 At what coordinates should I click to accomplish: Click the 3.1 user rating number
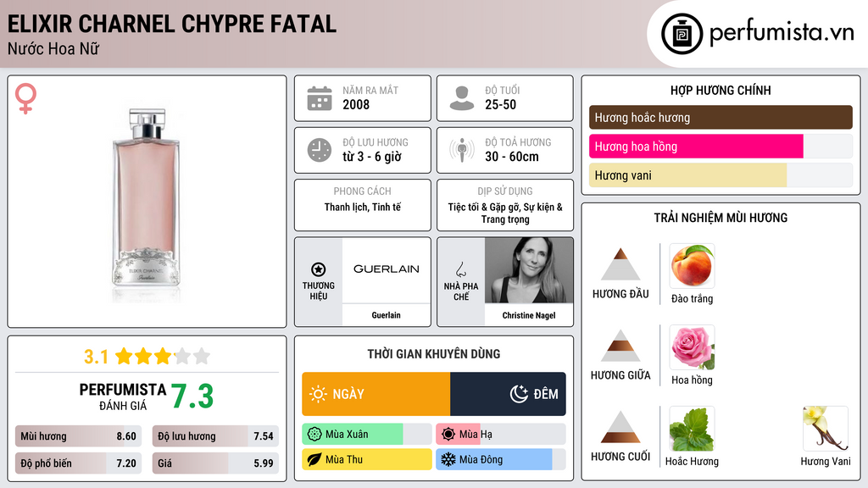tap(96, 357)
